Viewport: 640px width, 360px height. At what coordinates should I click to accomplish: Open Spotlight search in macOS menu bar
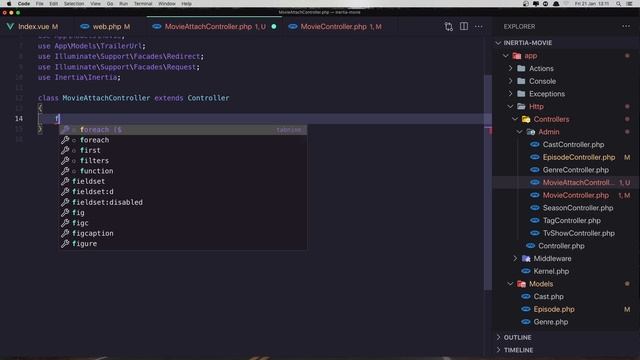pyautogui.click(x=618, y=4)
